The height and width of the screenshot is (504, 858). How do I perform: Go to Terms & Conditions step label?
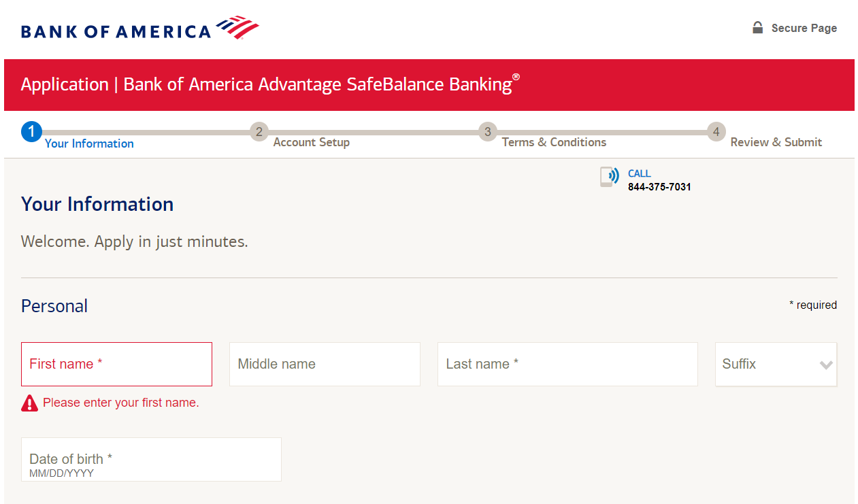click(x=554, y=142)
